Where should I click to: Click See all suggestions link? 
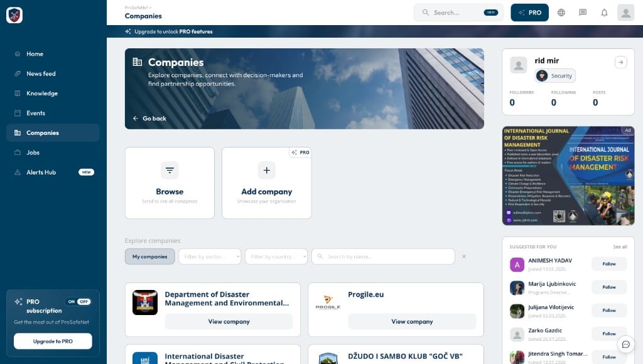(x=620, y=247)
